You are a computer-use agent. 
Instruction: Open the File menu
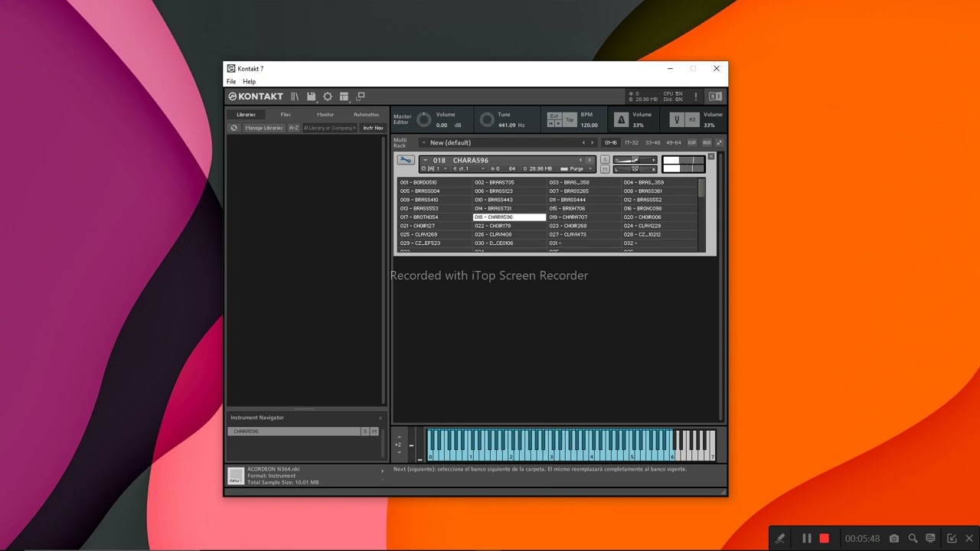[231, 81]
